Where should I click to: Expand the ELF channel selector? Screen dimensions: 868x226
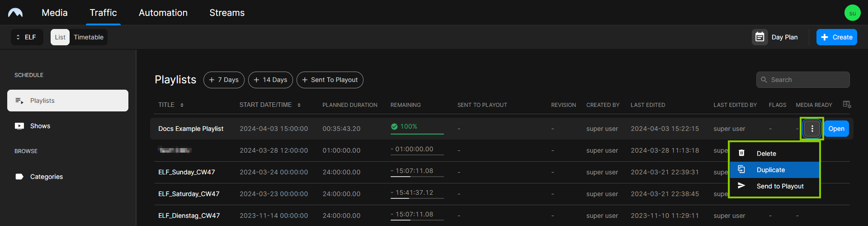pyautogui.click(x=27, y=37)
